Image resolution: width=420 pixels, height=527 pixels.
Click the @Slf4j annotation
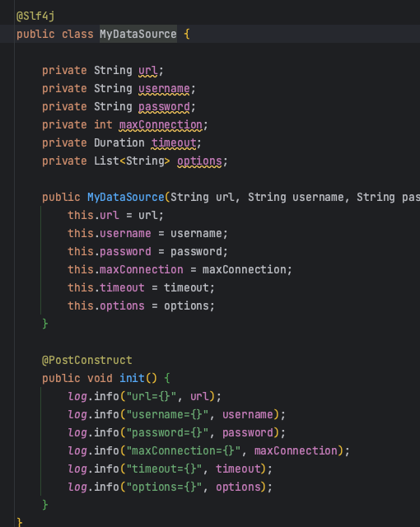(35, 16)
